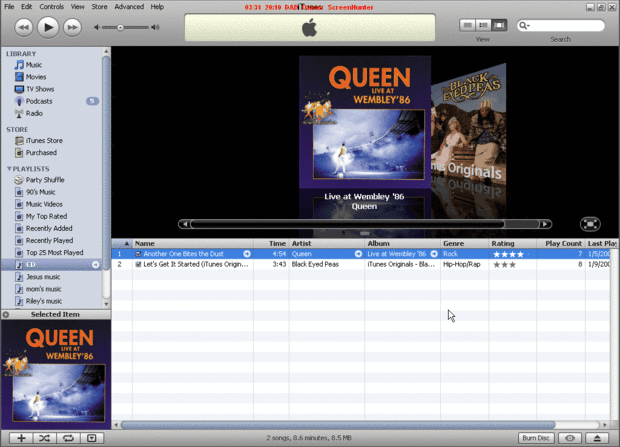Viewport: 620px width, 447px height.
Task: Sort by the Artist column header
Action: coord(327,243)
